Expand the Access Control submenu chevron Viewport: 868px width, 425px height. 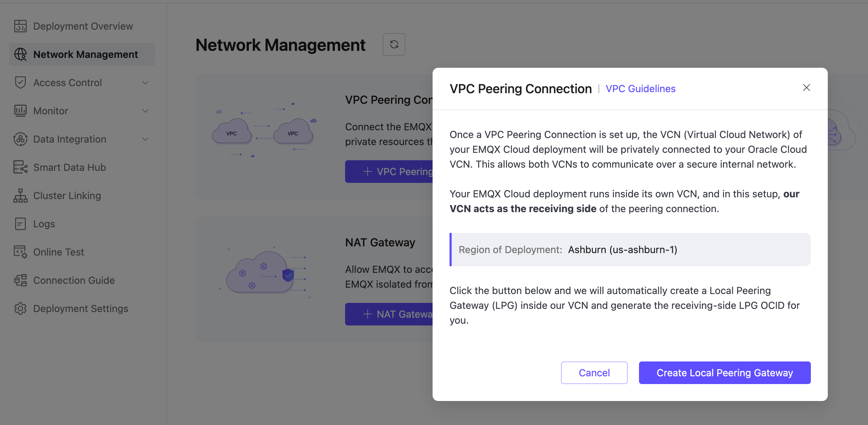click(145, 83)
